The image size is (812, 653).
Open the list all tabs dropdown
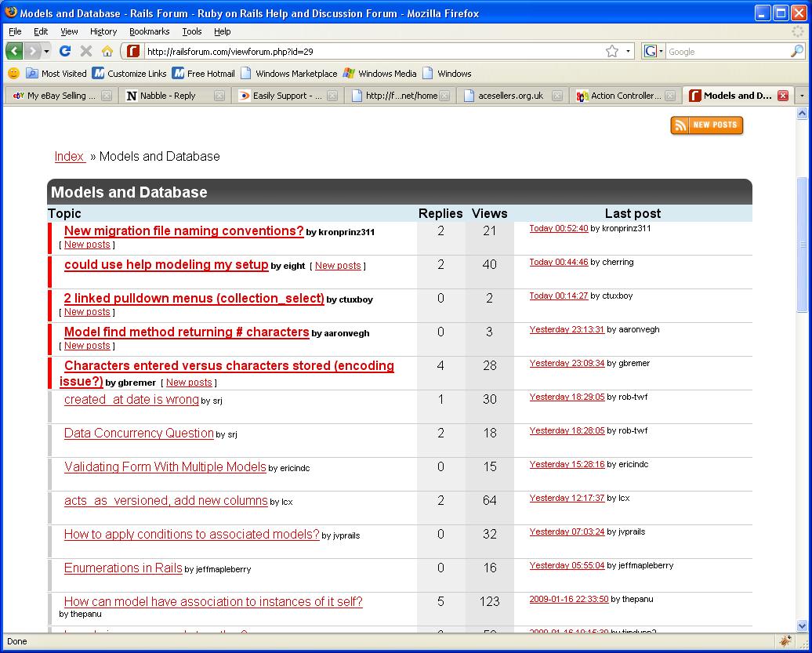(801, 96)
